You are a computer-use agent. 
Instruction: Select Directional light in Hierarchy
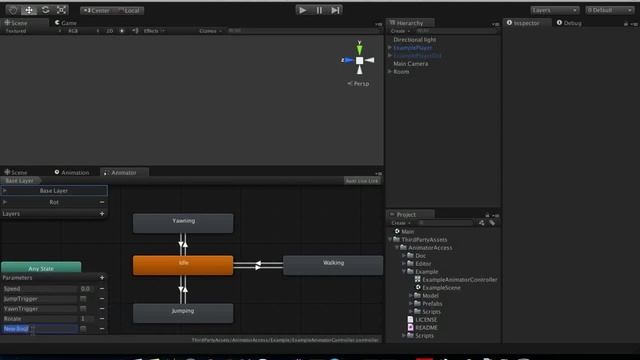(x=415, y=40)
